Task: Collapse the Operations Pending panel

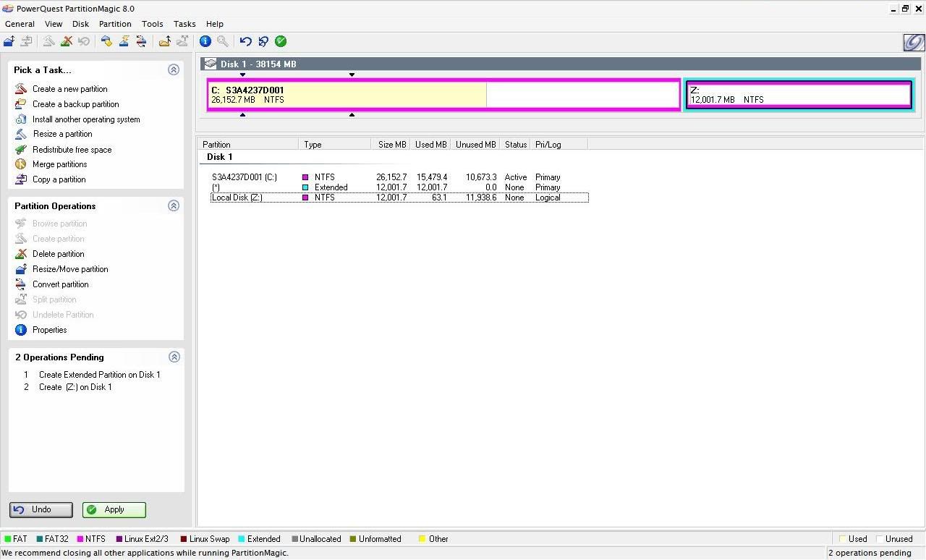Action: pos(174,357)
